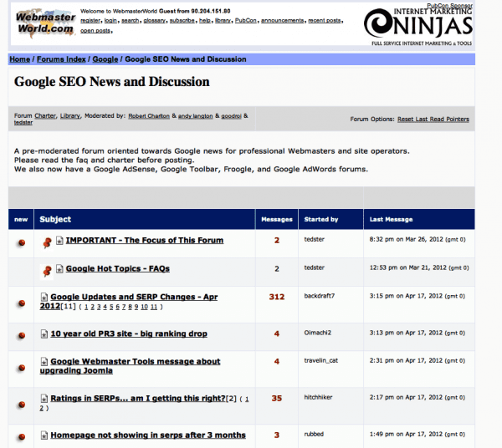This screenshot has width=502, height=448.
Task: View moderator andy langton's profile
Action: (195, 116)
